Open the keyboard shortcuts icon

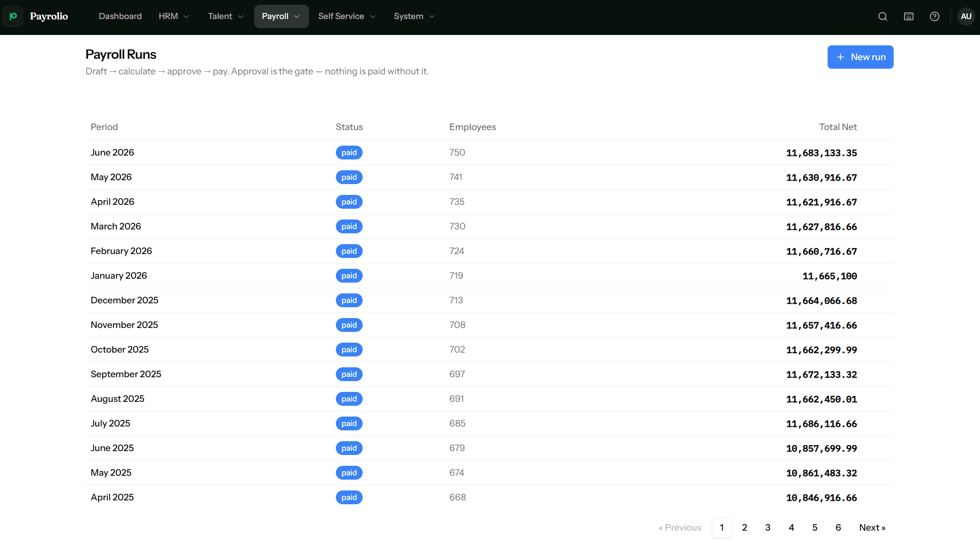(909, 16)
